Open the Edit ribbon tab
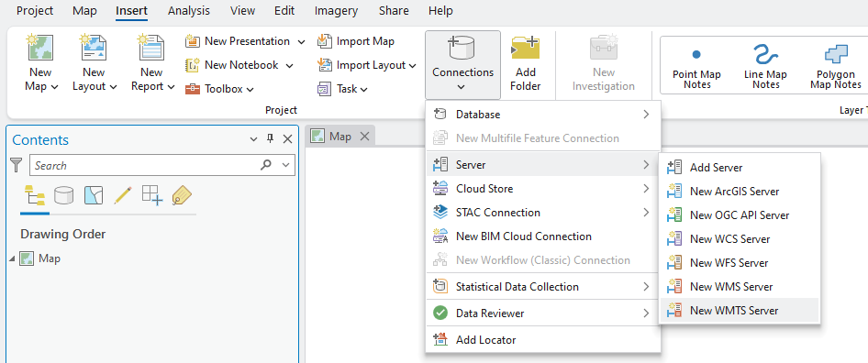The height and width of the screenshot is (363, 868). pos(284,10)
